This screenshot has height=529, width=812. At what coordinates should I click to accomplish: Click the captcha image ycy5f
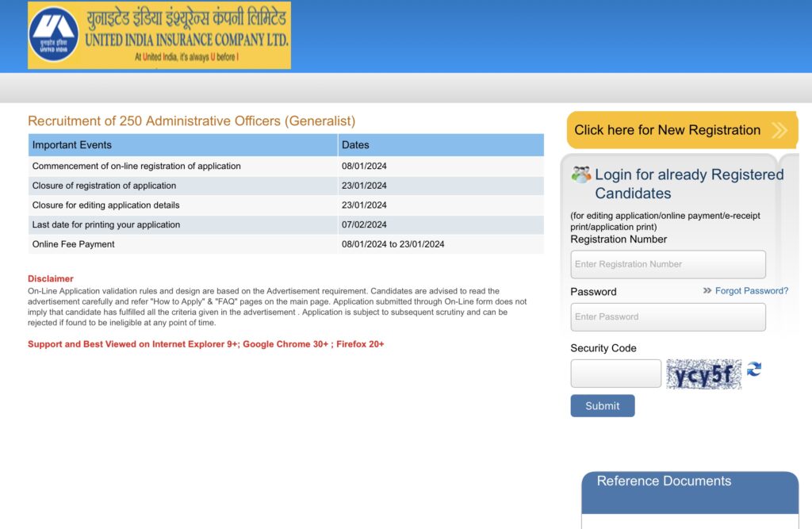point(704,374)
